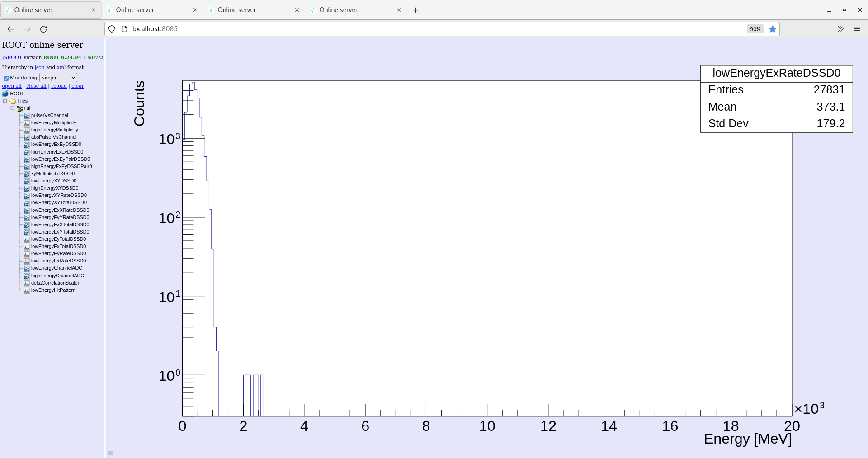The height and width of the screenshot is (458, 868).
Task: Click the lowEnergyEyRateDSSD0 histogram icon
Action: (27, 254)
